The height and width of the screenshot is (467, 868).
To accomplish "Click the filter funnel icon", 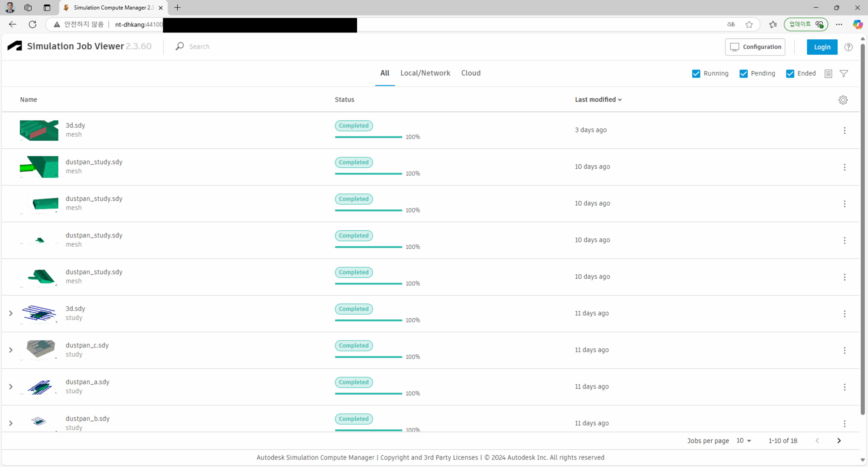I will coord(844,74).
